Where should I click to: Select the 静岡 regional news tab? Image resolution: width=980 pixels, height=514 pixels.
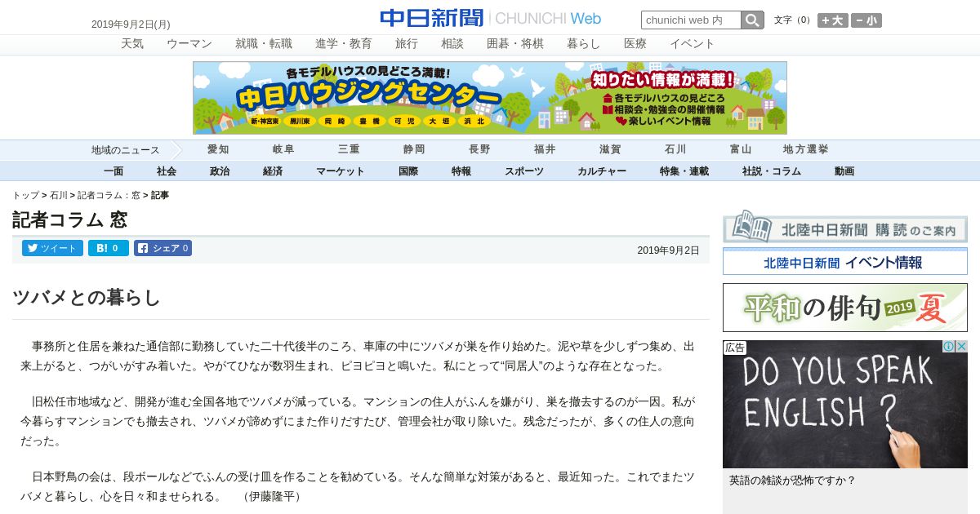414,150
